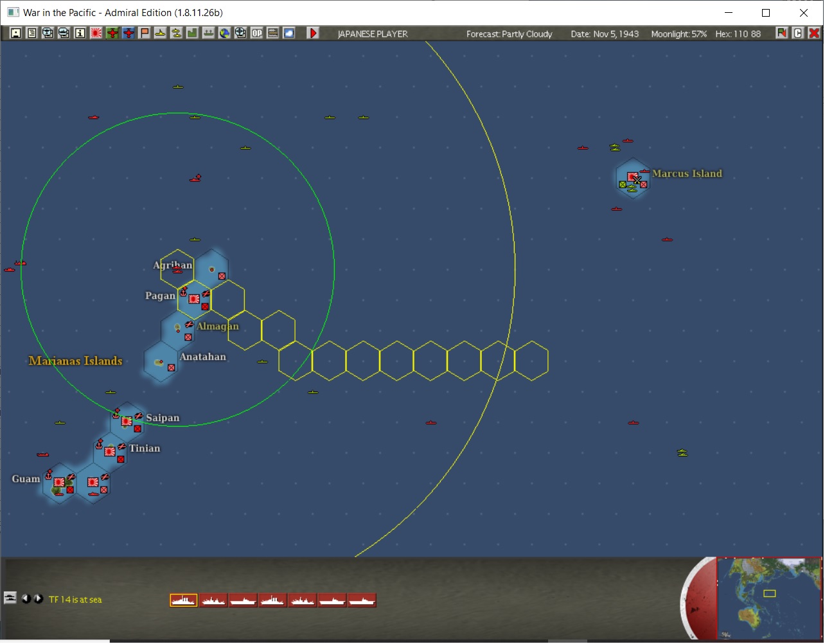
Task: Click the anchor icon beside Guam
Action: coord(48,475)
